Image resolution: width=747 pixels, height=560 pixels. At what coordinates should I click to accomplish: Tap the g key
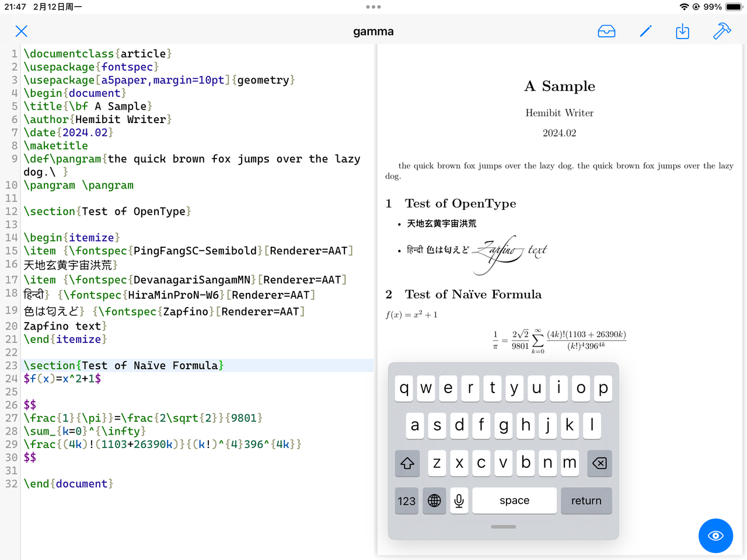(504, 425)
